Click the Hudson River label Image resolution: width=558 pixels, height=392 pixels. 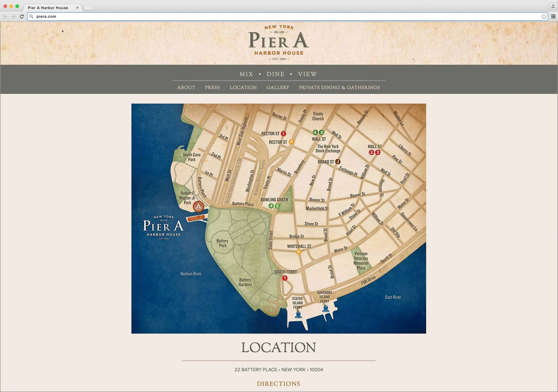191,274
